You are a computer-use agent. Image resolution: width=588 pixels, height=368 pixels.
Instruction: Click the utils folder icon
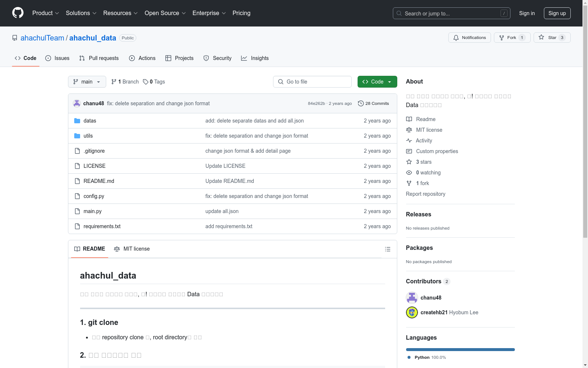tap(77, 136)
